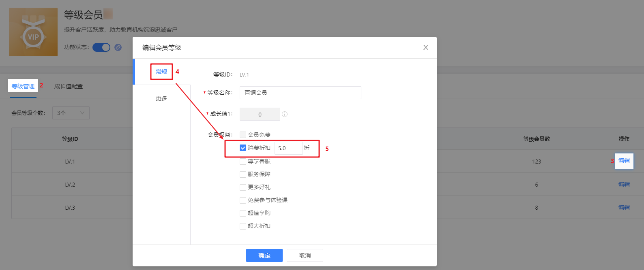Viewport: 644px width, 270px height.
Task: Tick the 更多好礼 checkbox
Action: [243, 187]
